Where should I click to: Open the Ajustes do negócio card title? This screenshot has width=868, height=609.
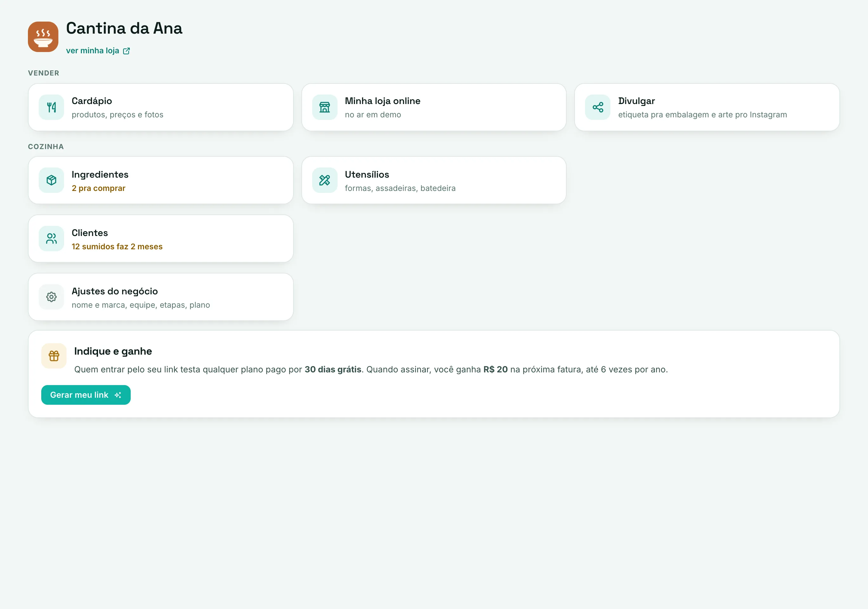115,291
